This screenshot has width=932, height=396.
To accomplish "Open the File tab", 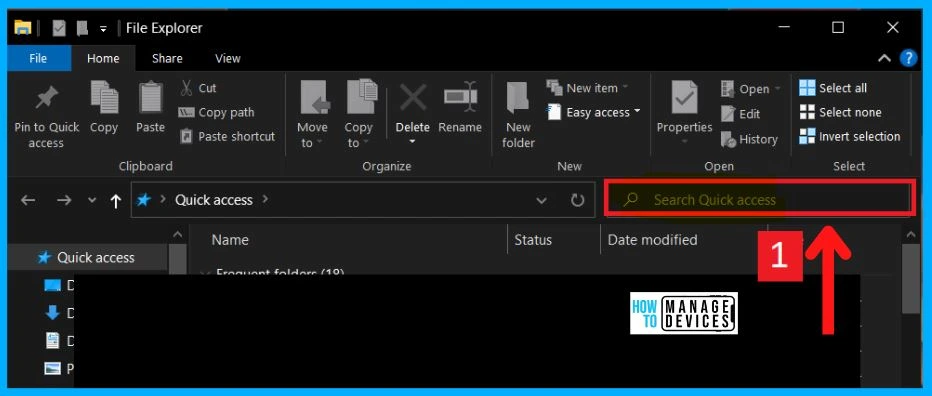I will (x=39, y=58).
